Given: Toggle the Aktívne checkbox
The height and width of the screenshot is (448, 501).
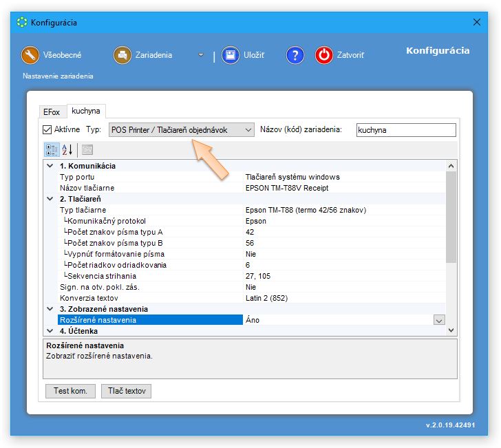Looking at the screenshot, I should pyautogui.click(x=47, y=129).
